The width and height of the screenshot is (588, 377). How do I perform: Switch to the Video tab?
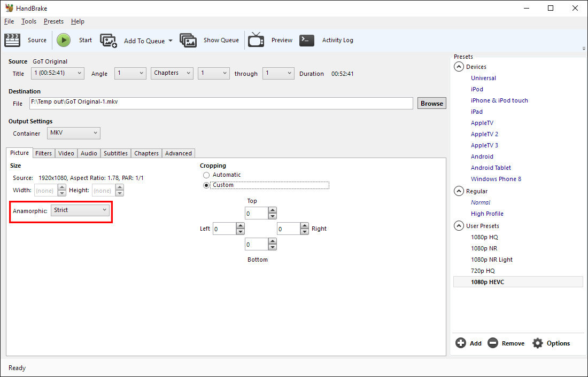66,153
